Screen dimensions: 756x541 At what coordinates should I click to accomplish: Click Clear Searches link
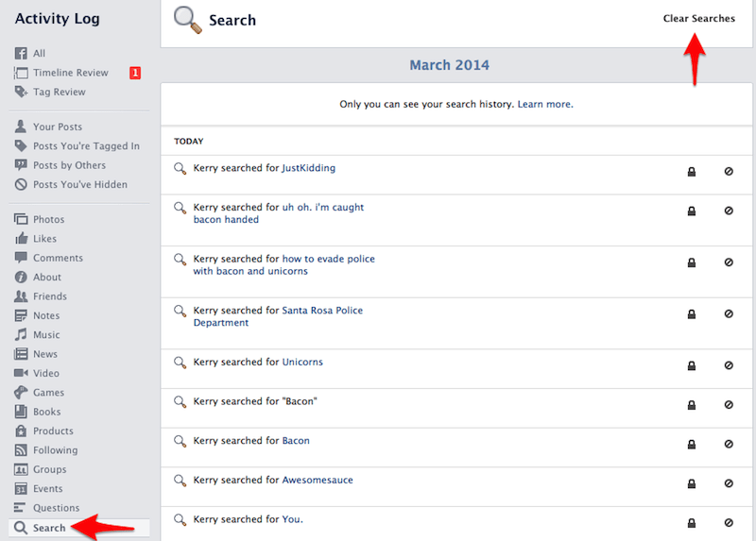698,18
